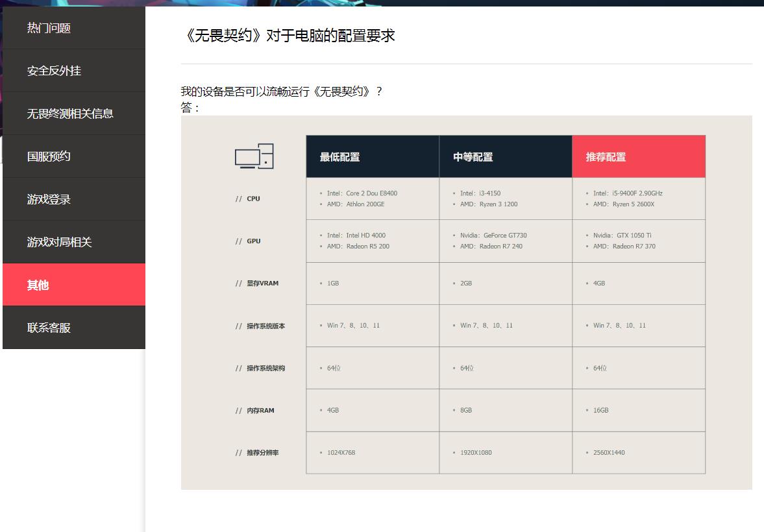Click the CPU row label icon
The height and width of the screenshot is (532, 764).
pyautogui.click(x=249, y=199)
